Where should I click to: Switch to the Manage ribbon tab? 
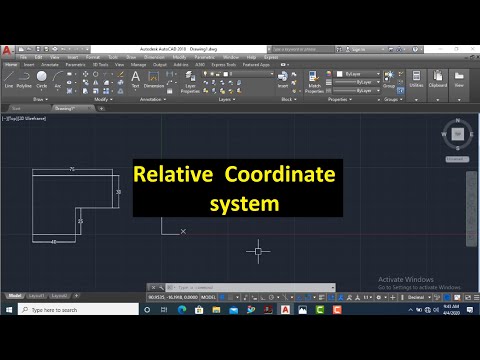[138, 65]
